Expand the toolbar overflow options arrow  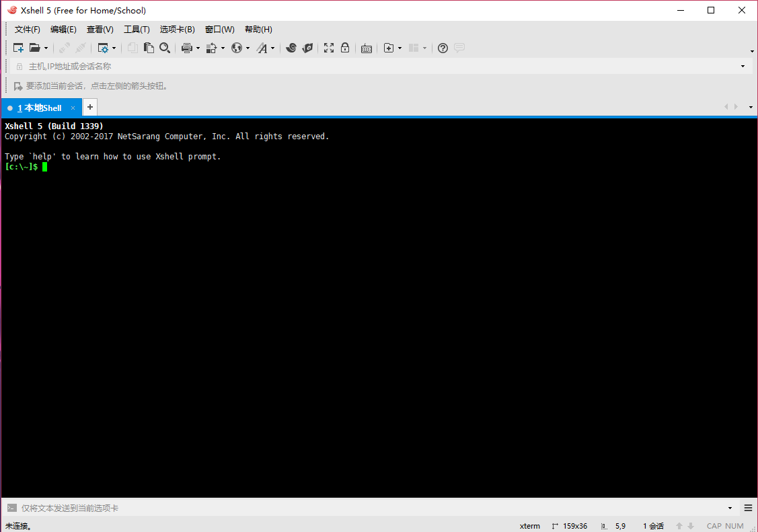point(752,51)
